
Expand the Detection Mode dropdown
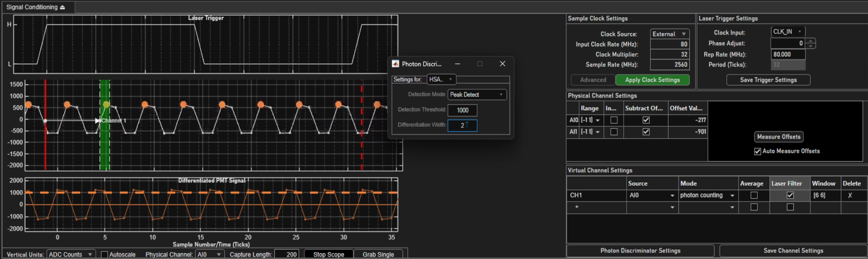[477, 95]
